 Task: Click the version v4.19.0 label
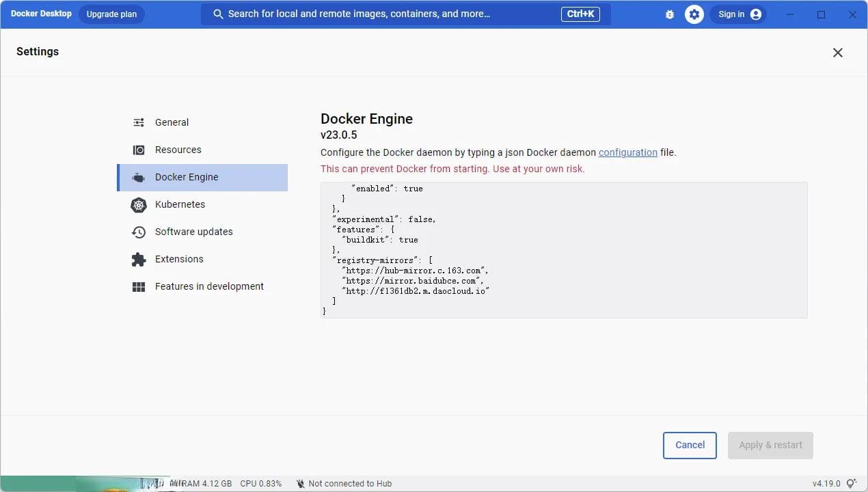[x=826, y=484]
